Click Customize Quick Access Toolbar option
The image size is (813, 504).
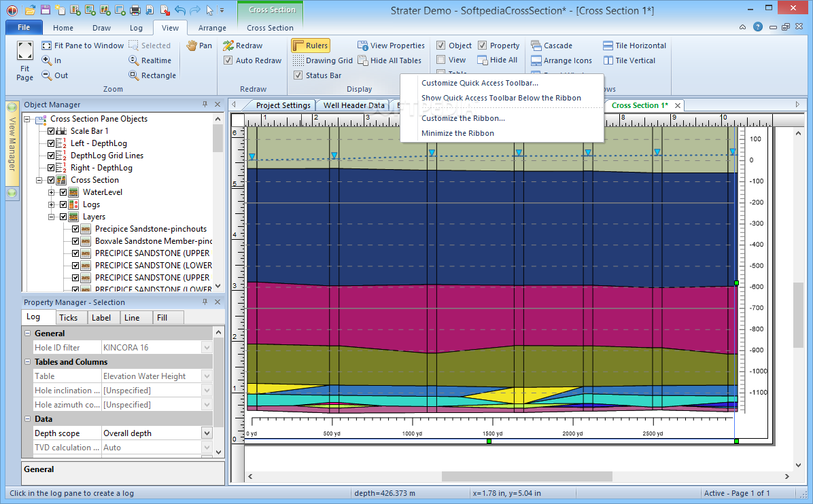[479, 83]
